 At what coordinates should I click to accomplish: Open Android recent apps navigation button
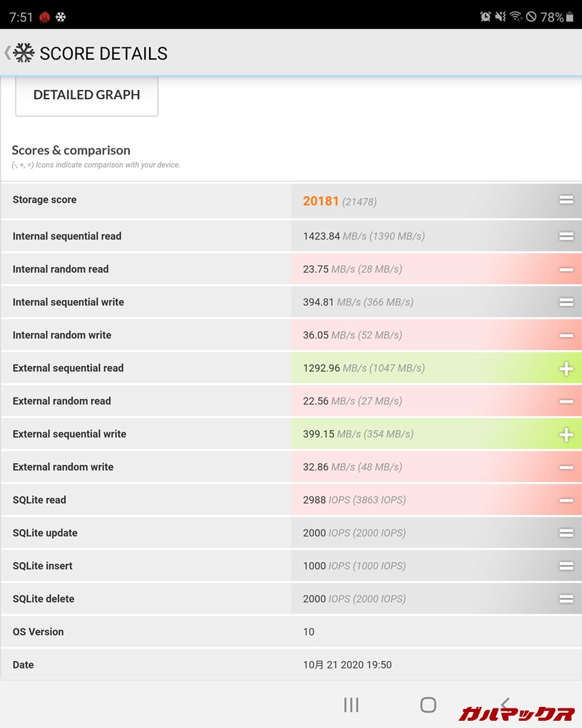(x=351, y=704)
